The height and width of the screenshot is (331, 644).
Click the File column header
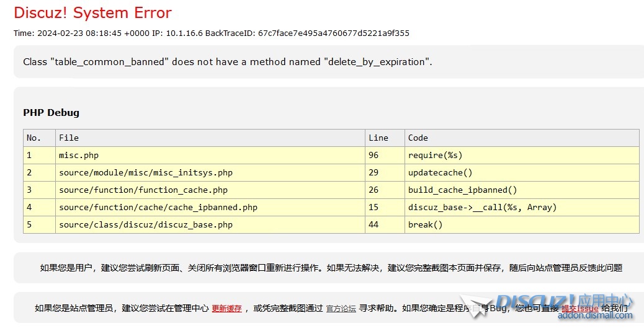69,138
